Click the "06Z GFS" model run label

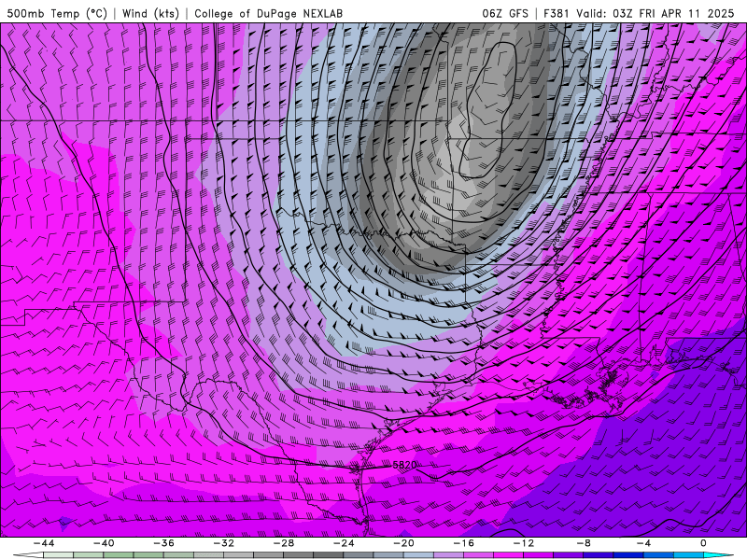click(x=505, y=13)
